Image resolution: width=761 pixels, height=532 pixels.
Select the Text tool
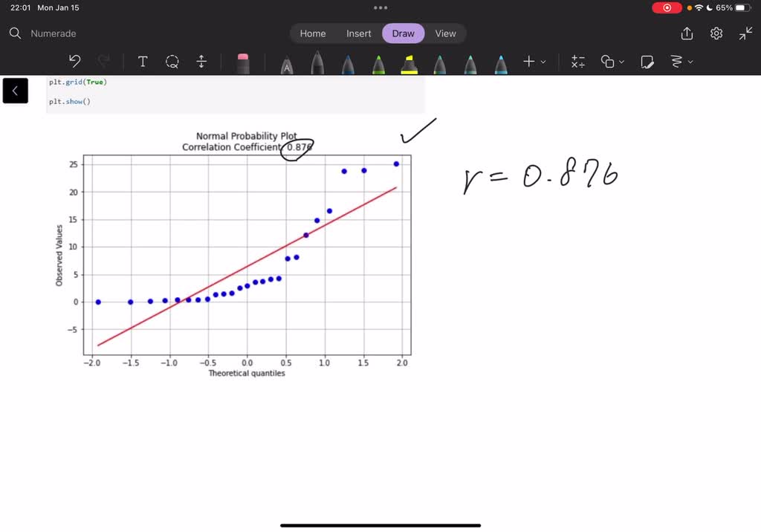pos(143,62)
